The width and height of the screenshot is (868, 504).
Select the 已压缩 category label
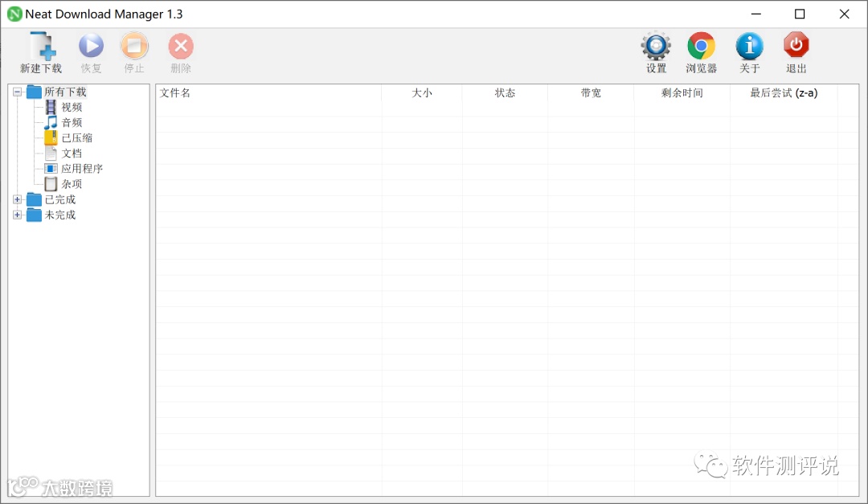pos(77,138)
